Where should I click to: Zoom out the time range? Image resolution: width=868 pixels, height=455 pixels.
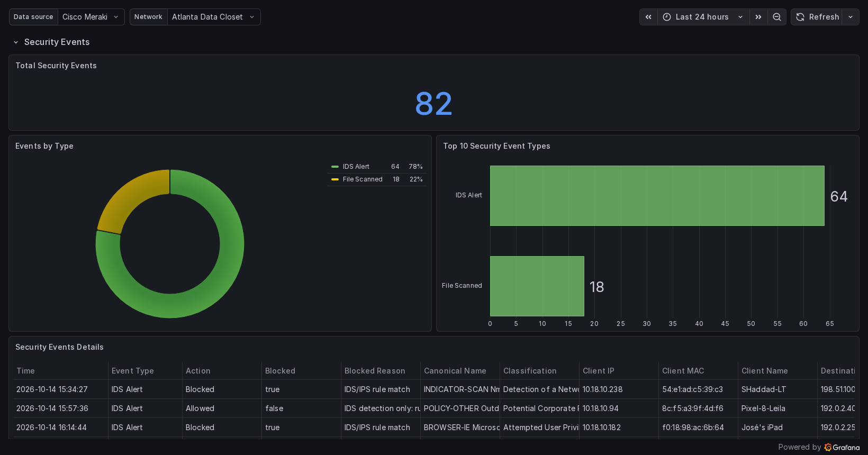(x=777, y=17)
